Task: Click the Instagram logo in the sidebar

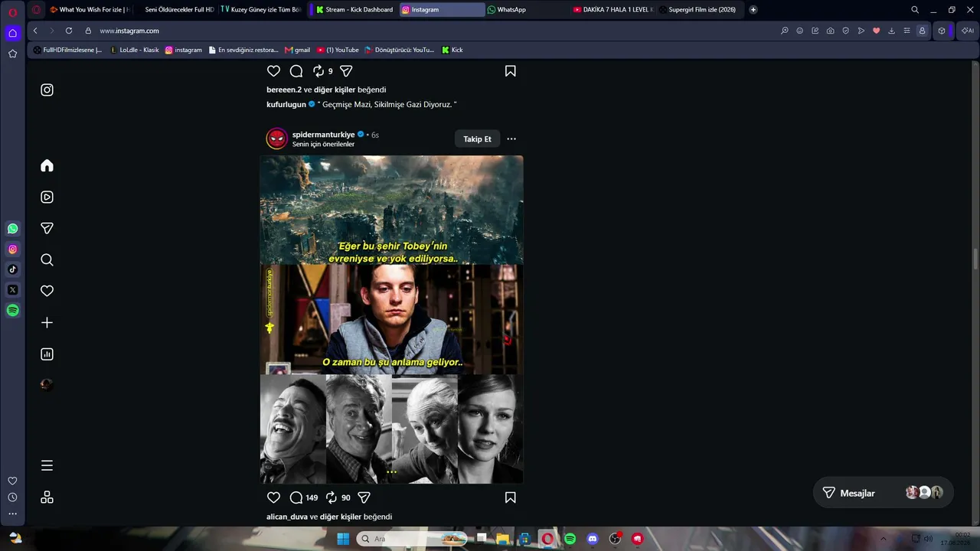Action: (47, 90)
